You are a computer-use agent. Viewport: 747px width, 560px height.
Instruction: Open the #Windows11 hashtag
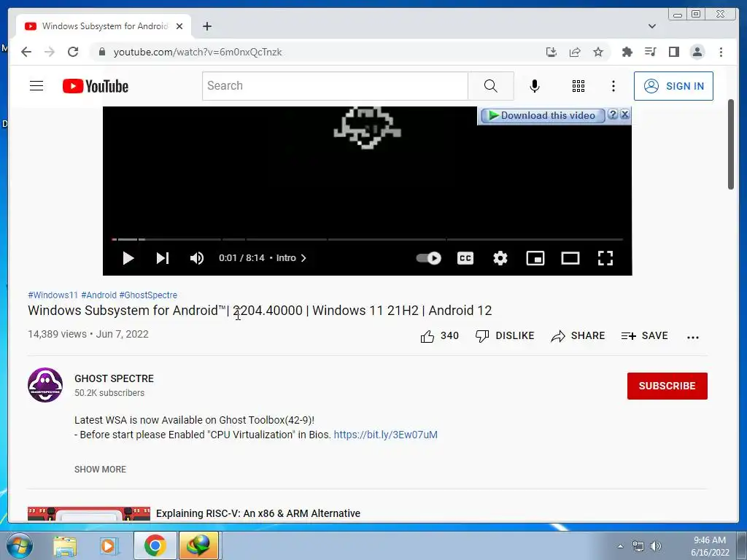coord(53,295)
